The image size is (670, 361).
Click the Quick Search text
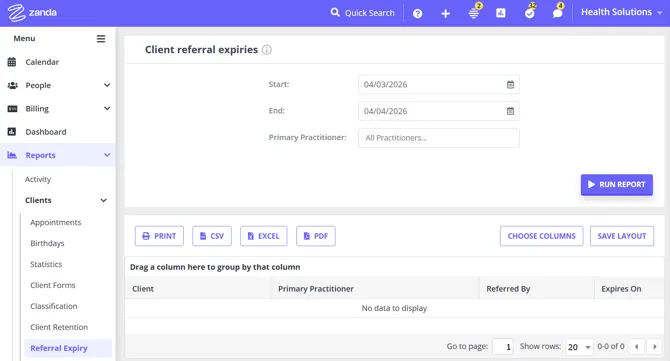point(370,13)
